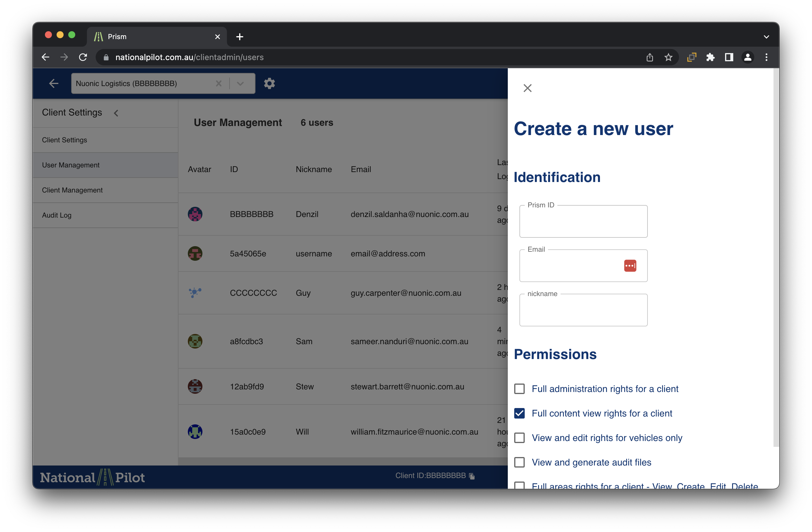812x532 pixels.
Task: Click into the Prism ID input field
Action: point(583,222)
